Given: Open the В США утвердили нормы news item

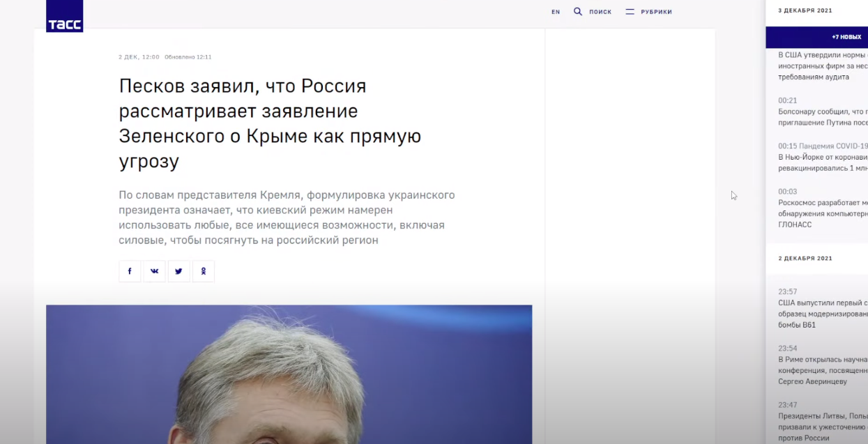Looking at the screenshot, I should (823, 66).
